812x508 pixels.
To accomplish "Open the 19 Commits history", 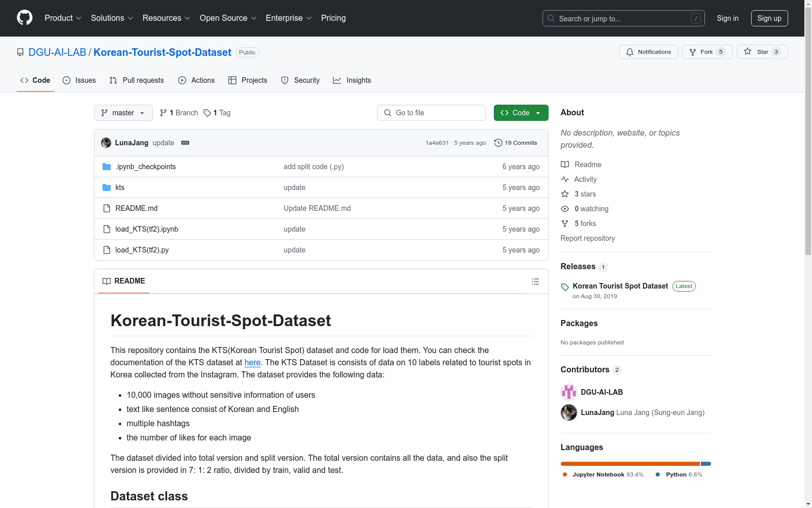I will (x=516, y=143).
